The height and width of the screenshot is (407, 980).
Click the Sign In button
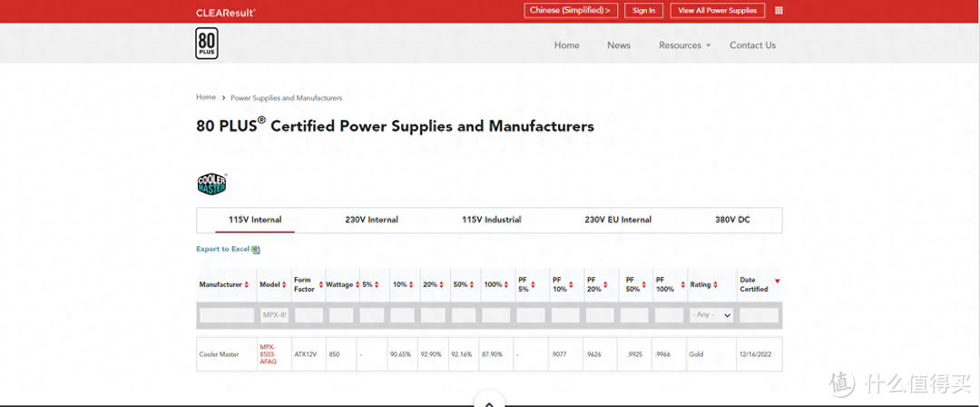(x=643, y=11)
